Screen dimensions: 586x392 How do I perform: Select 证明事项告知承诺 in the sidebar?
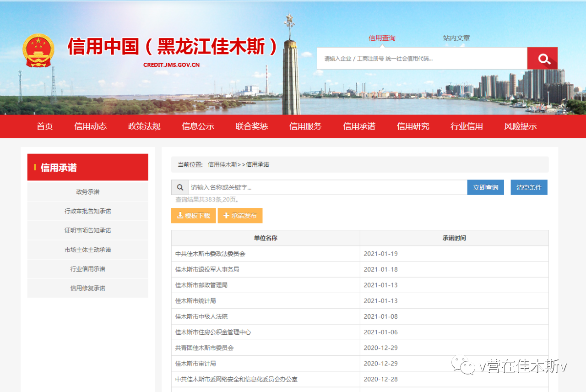[88, 230]
